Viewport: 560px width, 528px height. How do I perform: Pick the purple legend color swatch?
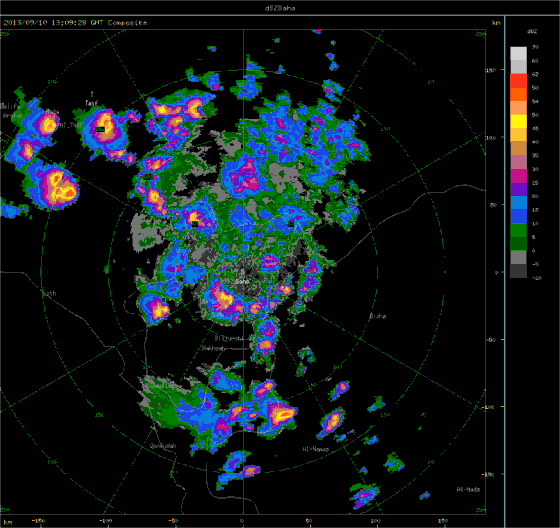coord(518,189)
